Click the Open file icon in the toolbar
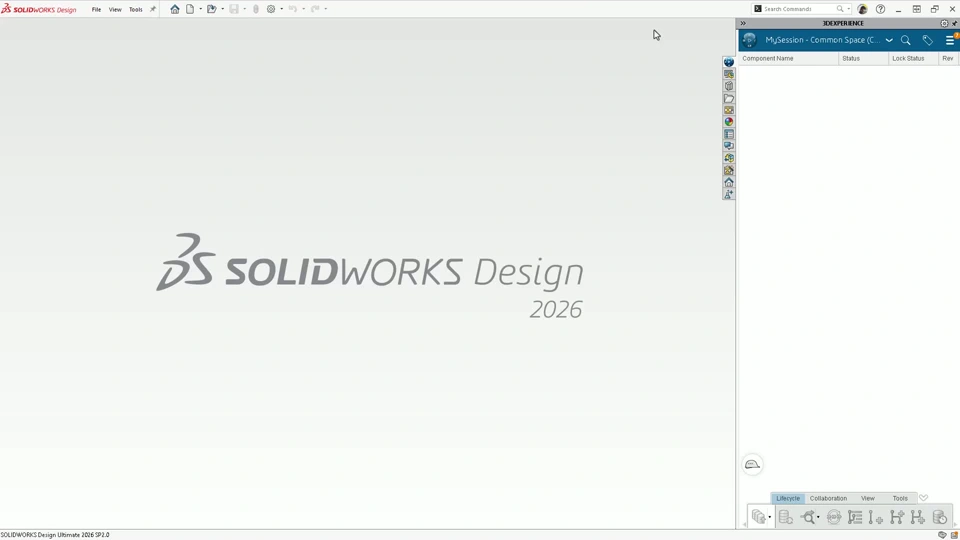The image size is (960, 540). click(x=212, y=9)
